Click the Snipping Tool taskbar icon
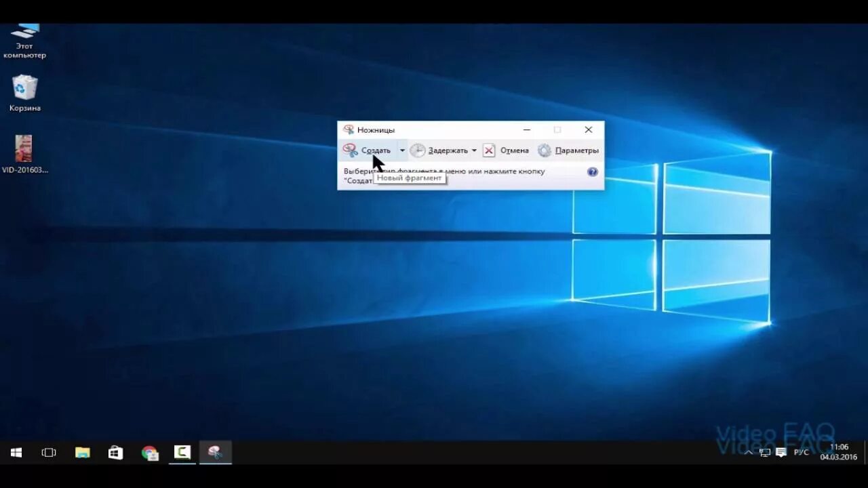The height and width of the screenshot is (488, 868). click(x=216, y=453)
